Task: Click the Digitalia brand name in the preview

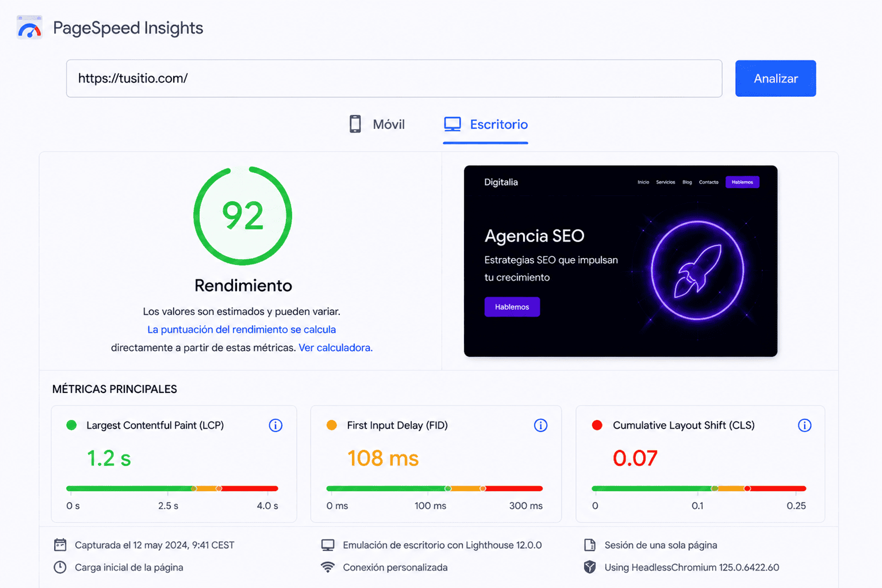Action: (501, 182)
